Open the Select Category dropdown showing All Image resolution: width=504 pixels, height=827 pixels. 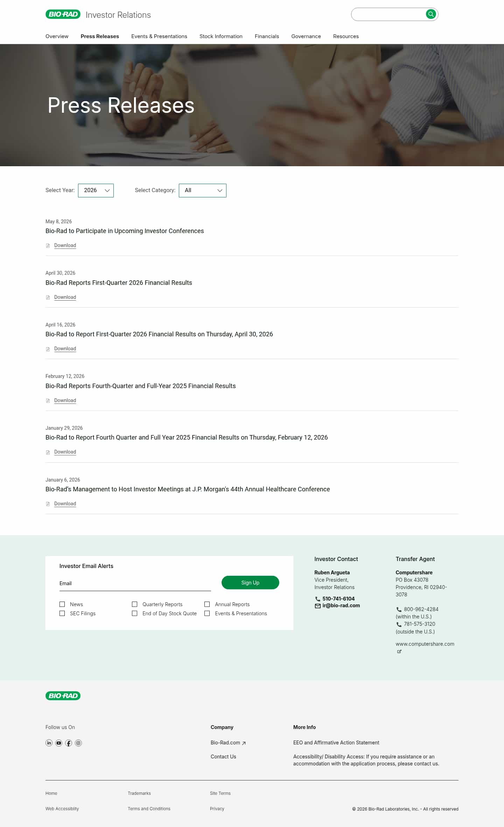pos(203,190)
